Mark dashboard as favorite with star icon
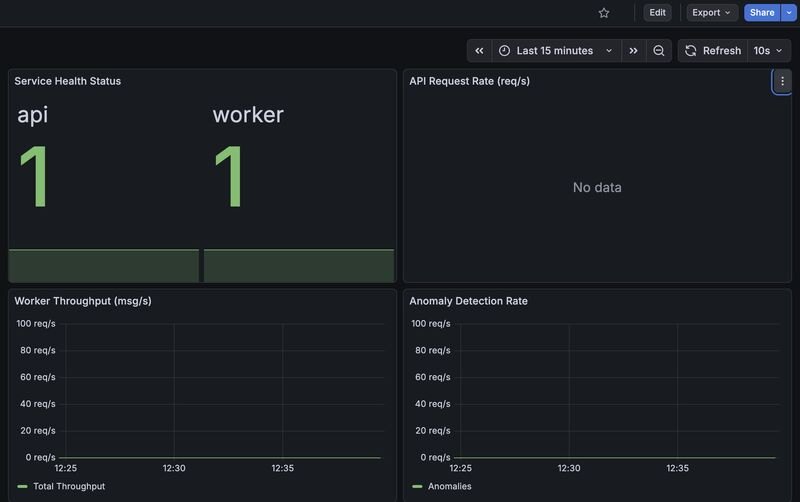The image size is (800, 502). (x=604, y=13)
